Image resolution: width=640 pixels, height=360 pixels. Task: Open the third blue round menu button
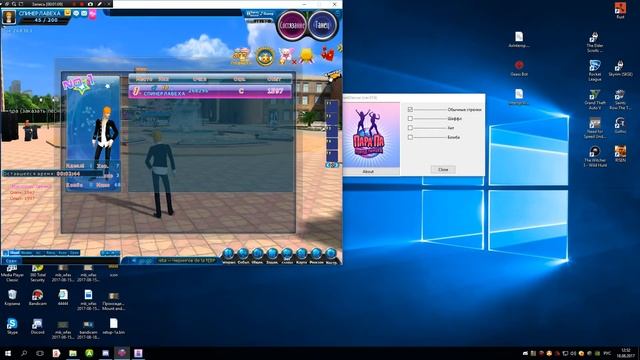[258, 254]
